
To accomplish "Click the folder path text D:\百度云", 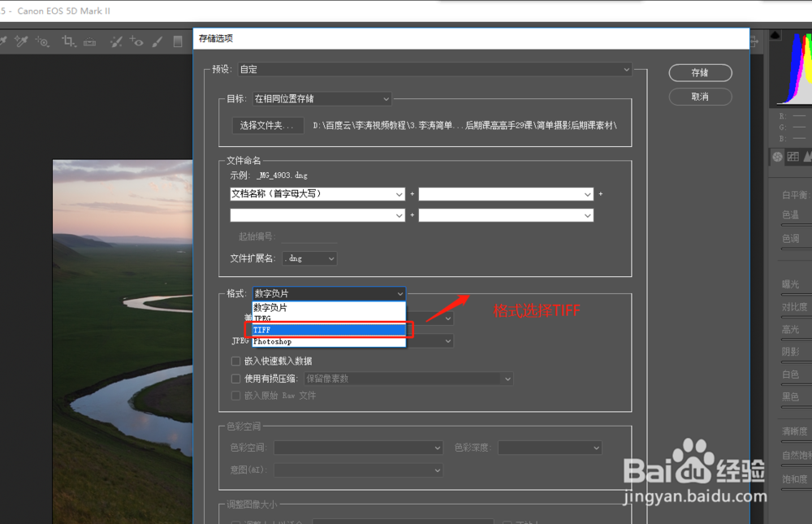I will click(464, 125).
